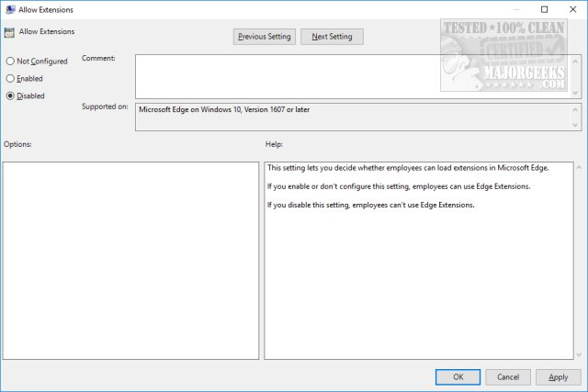Viewport: 588px width, 392px height.
Task: Go to Previous Setting
Action: pyautogui.click(x=265, y=37)
